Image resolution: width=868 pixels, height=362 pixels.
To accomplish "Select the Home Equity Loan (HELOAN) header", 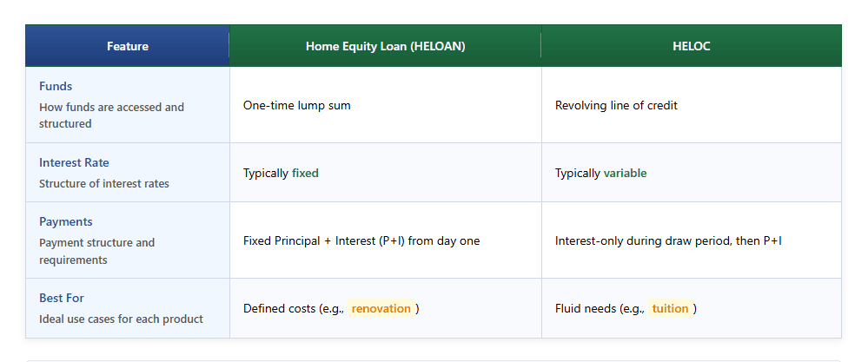I will point(385,46).
